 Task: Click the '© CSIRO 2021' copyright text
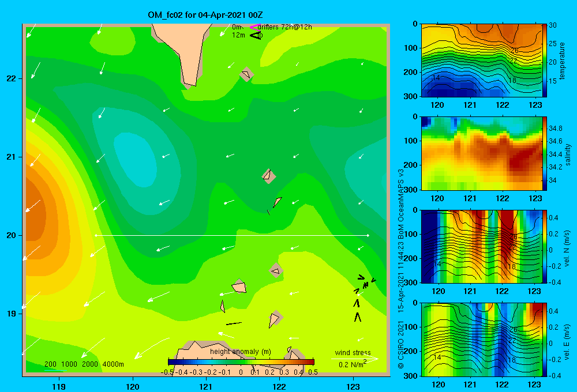click(x=401, y=344)
